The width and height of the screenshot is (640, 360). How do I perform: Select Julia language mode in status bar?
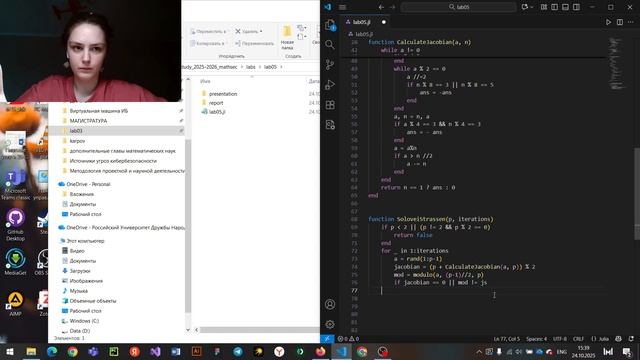click(x=600, y=339)
